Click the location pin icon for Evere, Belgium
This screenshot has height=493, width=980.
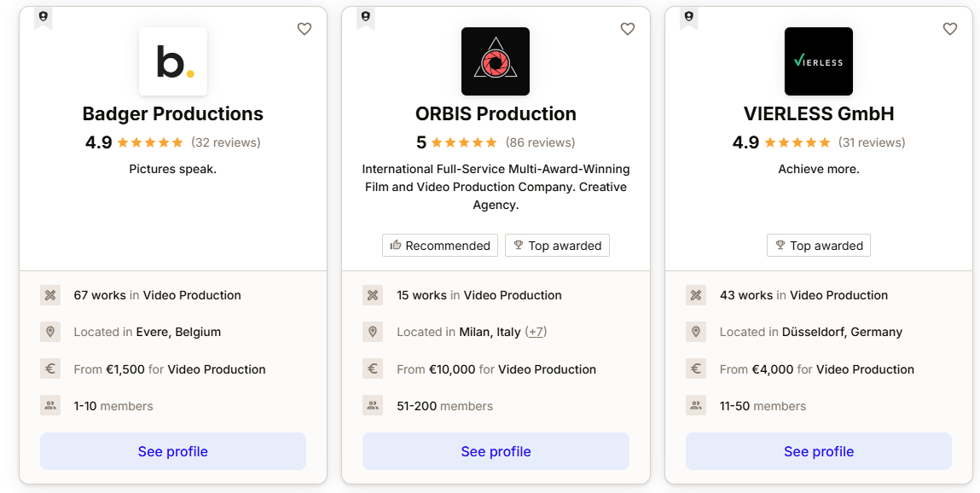(x=50, y=332)
